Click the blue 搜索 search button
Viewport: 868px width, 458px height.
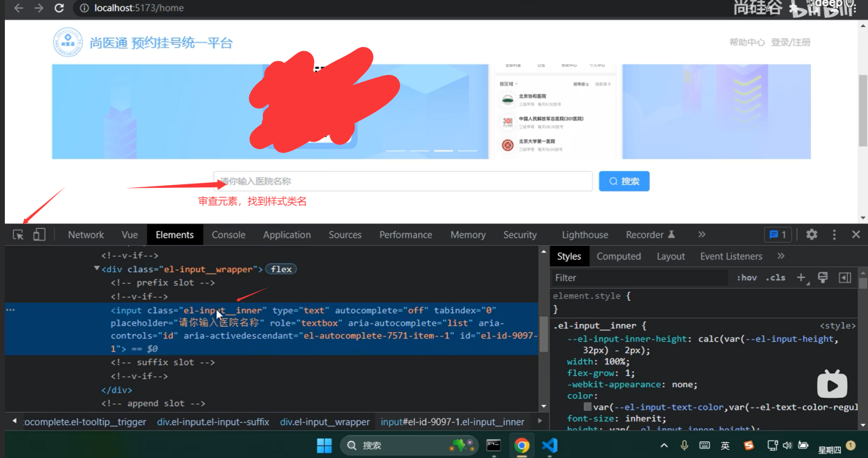(x=624, y=181)
